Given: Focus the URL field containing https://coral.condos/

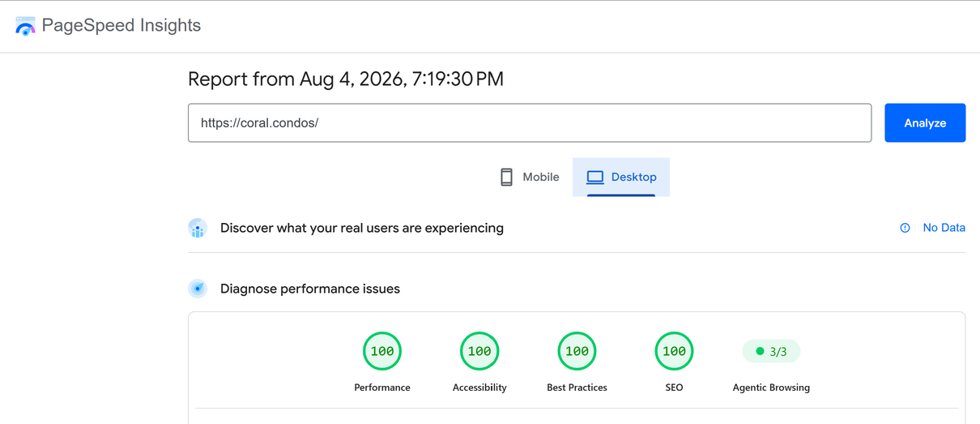Looking at the screenshot, I should pos(530,123).
